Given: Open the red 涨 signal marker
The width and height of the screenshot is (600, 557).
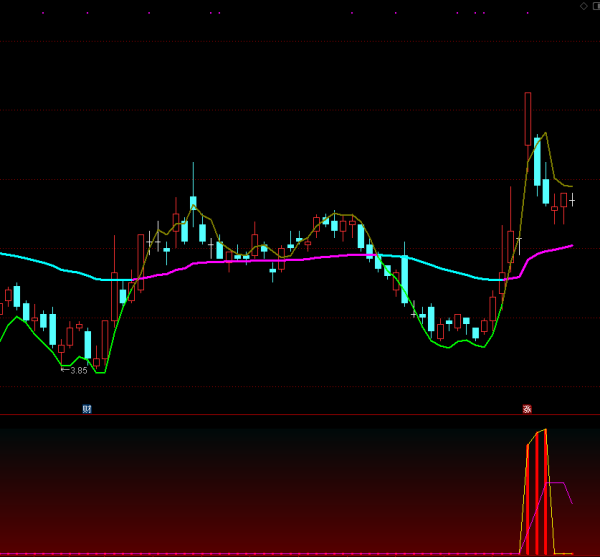Looking at the screenshot, I should [x=527, y=409].
